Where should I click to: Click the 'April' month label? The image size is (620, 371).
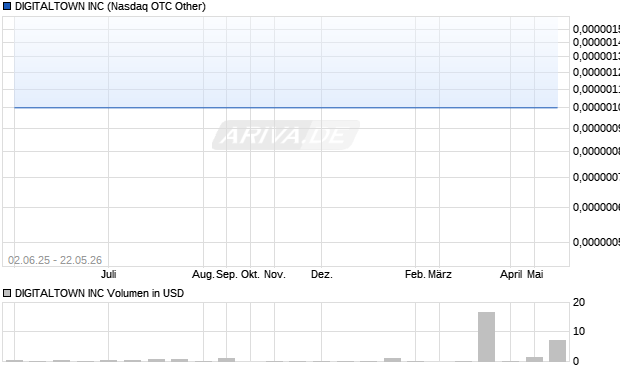point(511,274)
